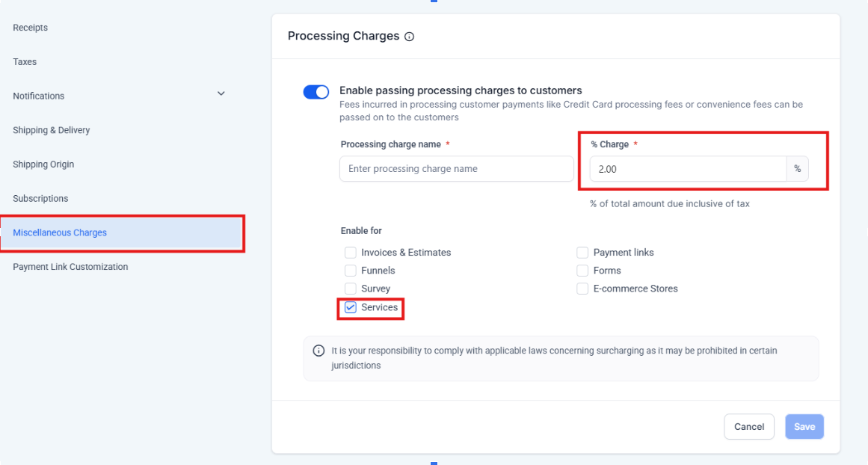868x465 pixels.
Task: Select the E-commerce Stores checkbox
Action: 582,289
